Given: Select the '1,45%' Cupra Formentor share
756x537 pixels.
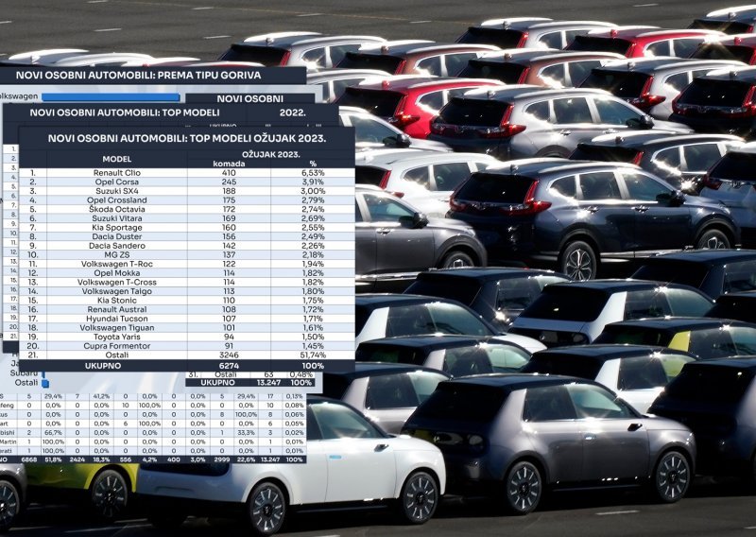Looking at the screenshot, I should click(x=313, y=346).
